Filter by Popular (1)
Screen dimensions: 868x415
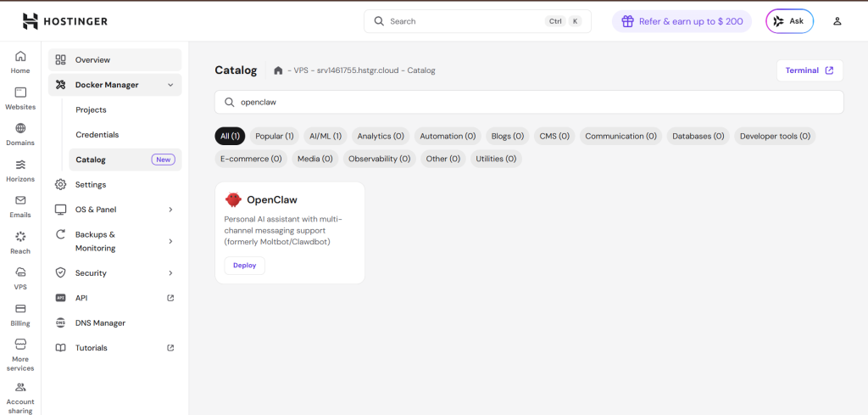click(275, 136)
